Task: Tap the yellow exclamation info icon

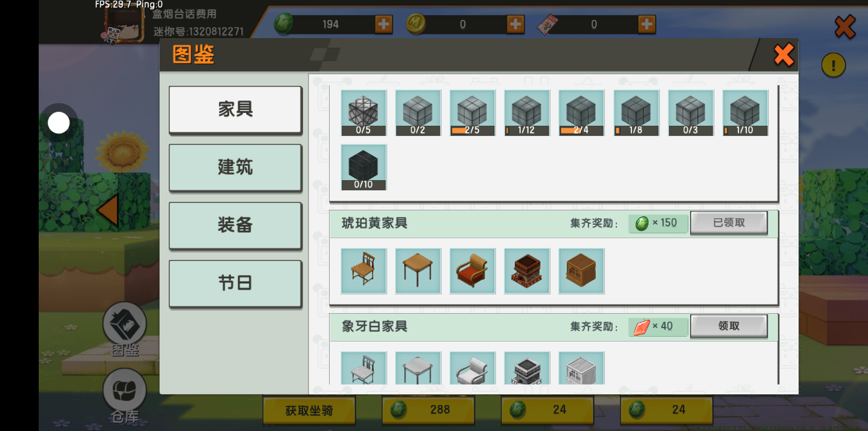Action: [834, 65]
